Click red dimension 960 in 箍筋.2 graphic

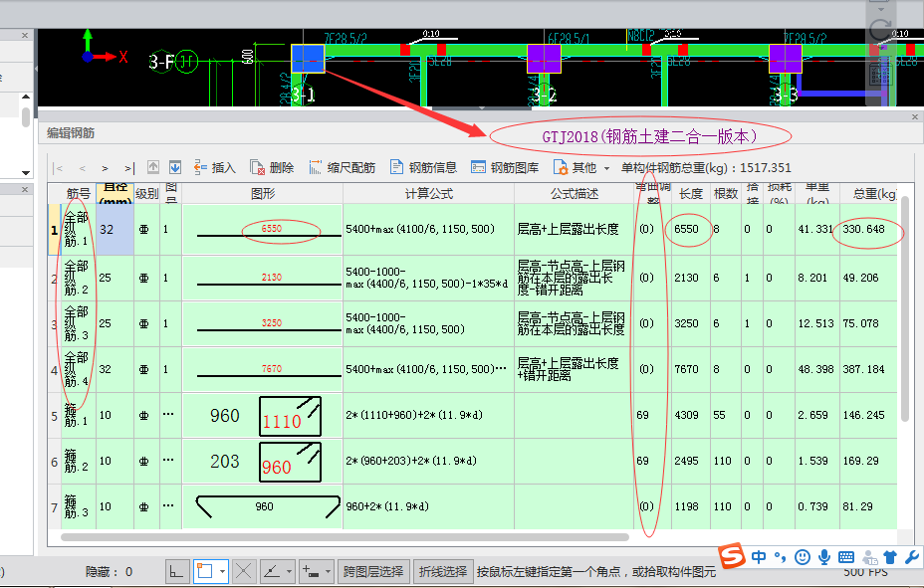pos(277,468)
